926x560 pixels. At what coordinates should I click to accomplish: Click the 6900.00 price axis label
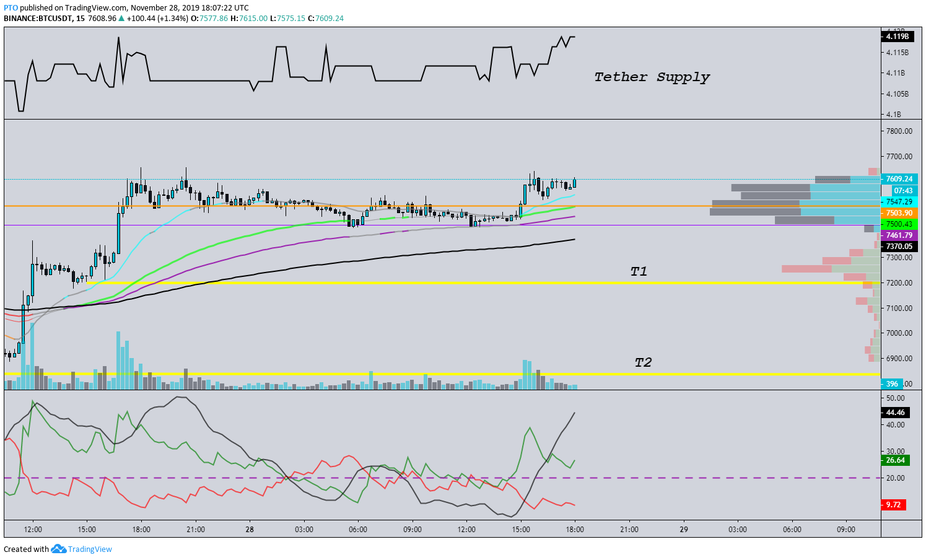(x=899, y=359)
